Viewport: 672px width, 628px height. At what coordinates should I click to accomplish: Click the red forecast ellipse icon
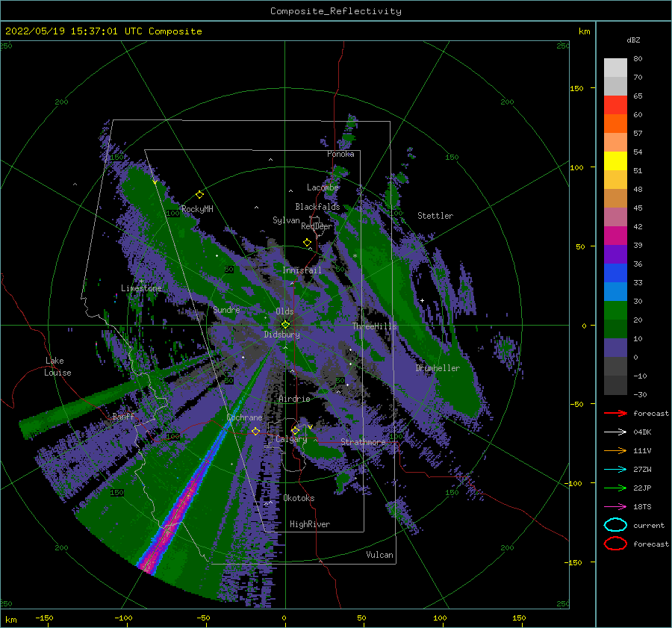[615, 544]
